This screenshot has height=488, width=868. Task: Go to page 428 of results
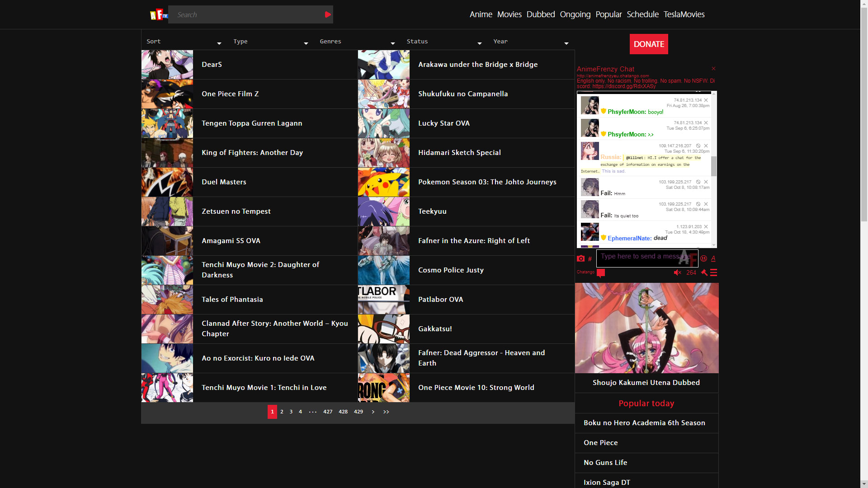click(x=343, y=412)
